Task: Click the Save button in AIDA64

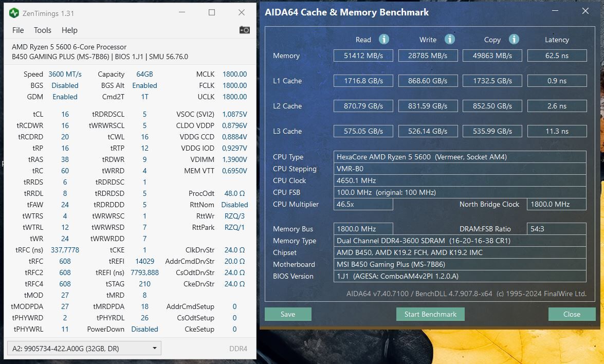Action: (288, 314)
